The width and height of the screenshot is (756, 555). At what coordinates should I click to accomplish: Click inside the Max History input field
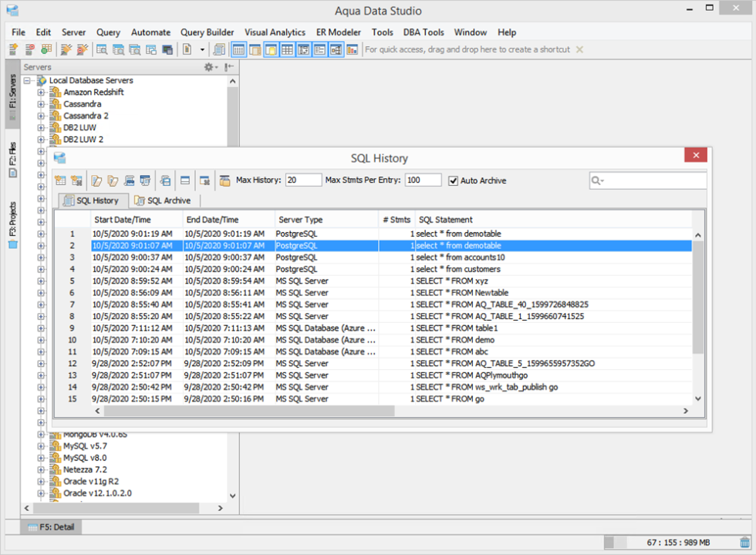click(x=303, y=180)
